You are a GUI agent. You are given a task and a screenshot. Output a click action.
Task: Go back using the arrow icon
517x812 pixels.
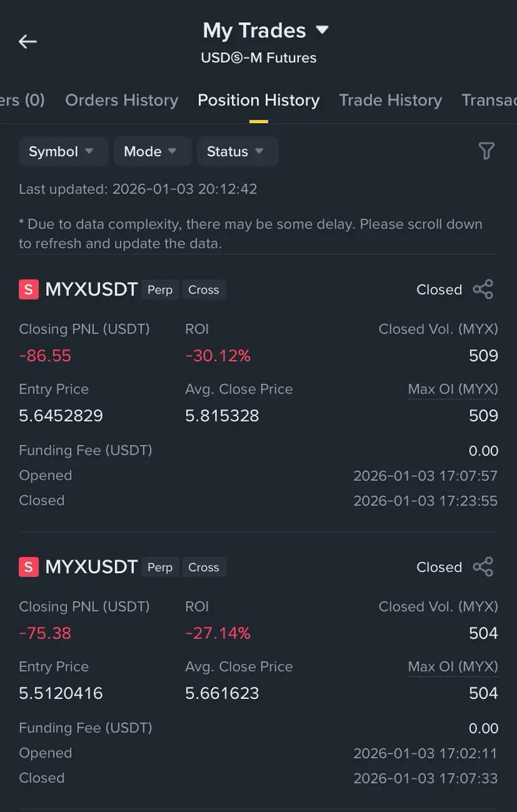coord(28,41)
